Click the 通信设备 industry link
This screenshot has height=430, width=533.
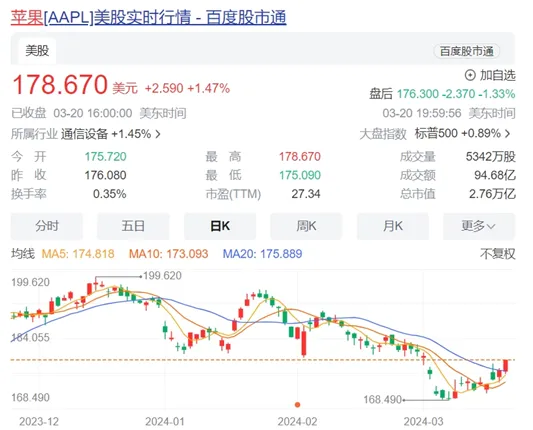pos(85,134)
